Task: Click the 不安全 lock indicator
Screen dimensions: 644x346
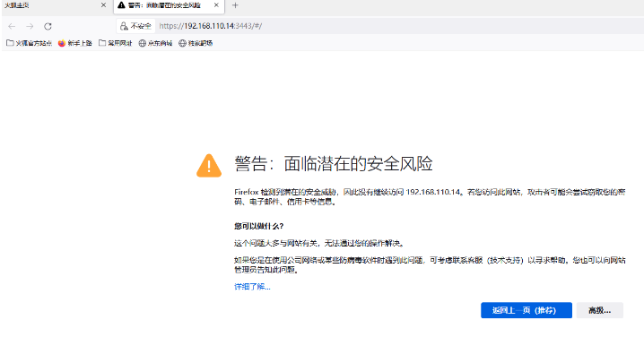Action: [135, 26]
